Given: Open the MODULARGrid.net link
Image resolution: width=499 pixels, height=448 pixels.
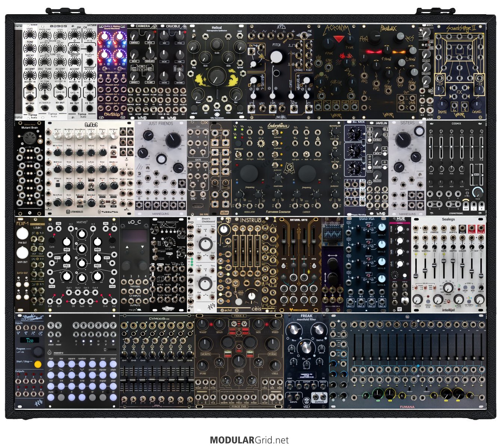Looking at the screenshot, I should coord(249,440).
